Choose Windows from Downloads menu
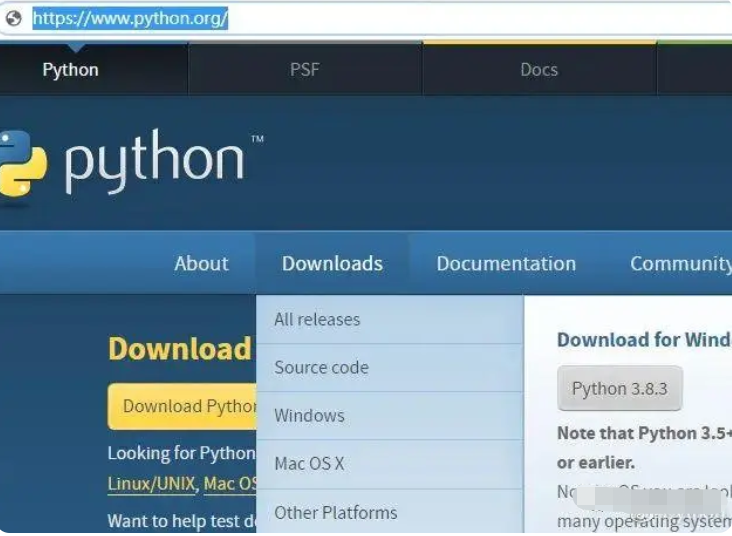732x536 pixels. tap(389, 416)
